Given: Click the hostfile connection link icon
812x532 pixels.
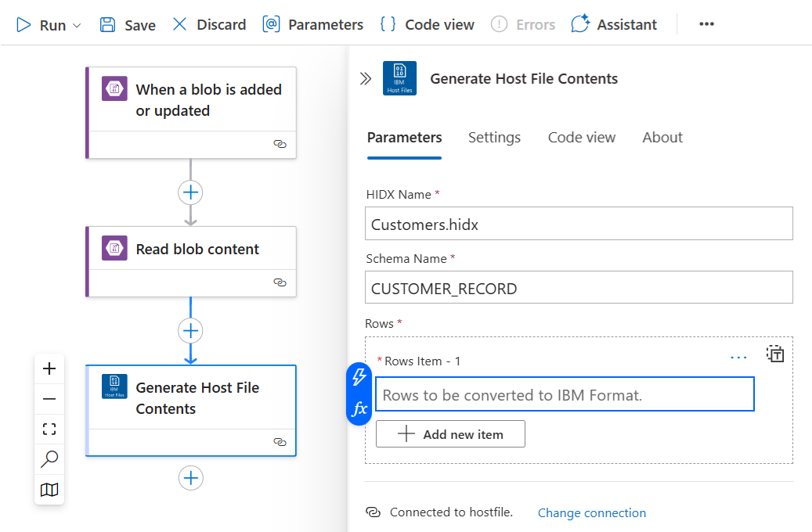Looking at the screenshot, I should coord(373,512).
